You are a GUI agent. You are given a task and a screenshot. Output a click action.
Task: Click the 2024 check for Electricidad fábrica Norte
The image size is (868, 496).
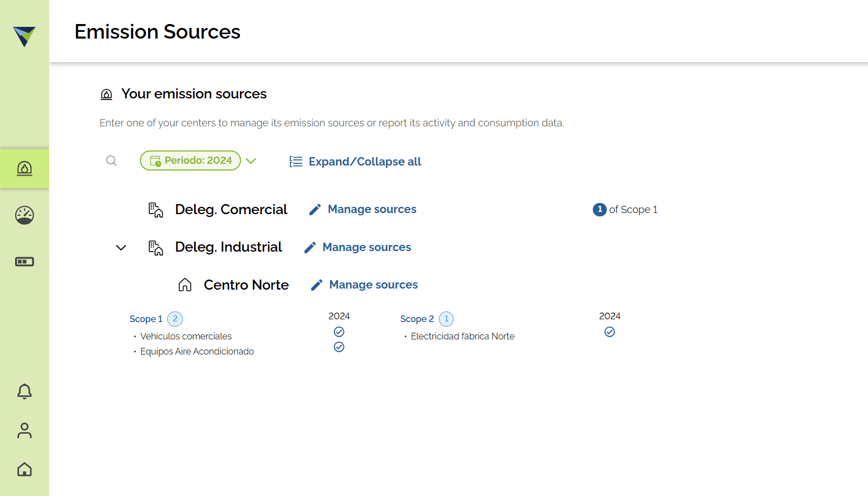pos(610,332)
